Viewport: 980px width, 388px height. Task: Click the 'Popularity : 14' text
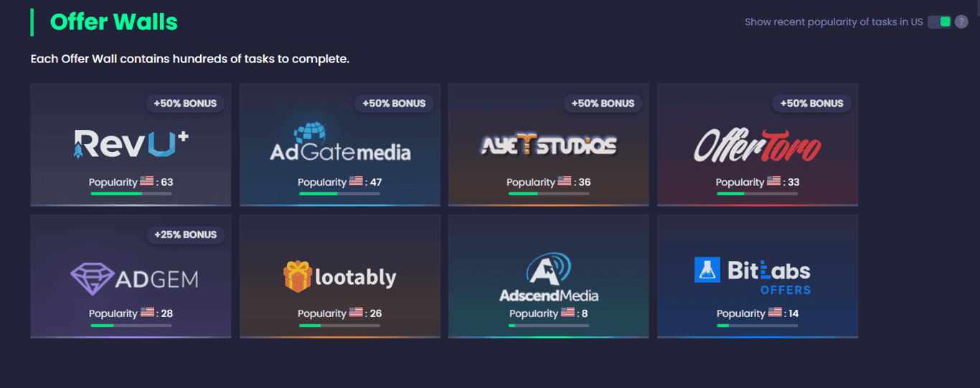(758, 313)
